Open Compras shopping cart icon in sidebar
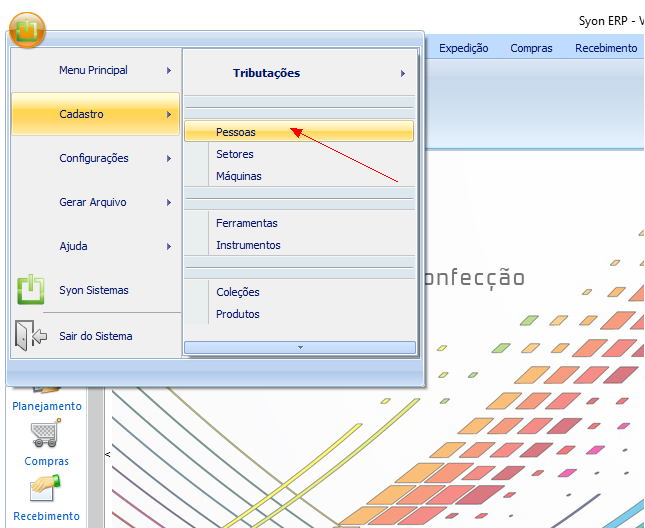Viewport: 645px width, 528px height. pos(46,435)
